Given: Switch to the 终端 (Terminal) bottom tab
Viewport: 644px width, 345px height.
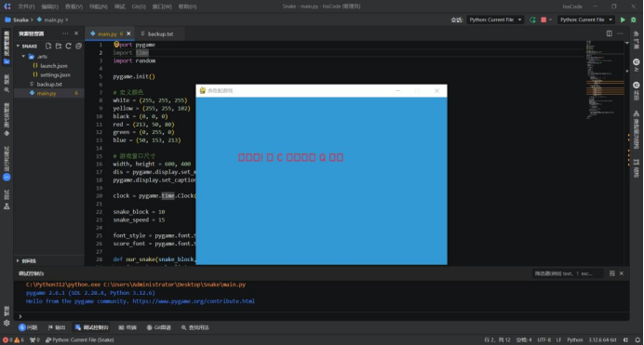Looking at the screenshot, I should [127, 327].
